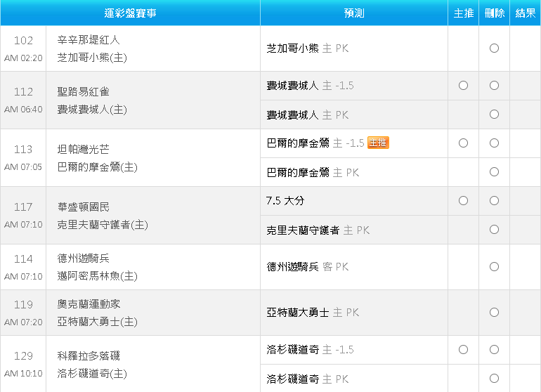Select delete radio for 亞特蘭大勇士 主 PK
The image size is (541, 392).
494,313
